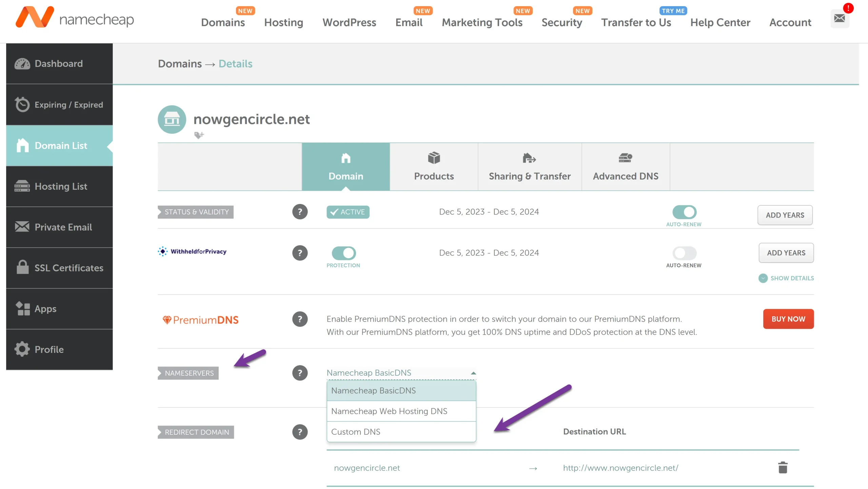The width and height of the screenshot is (868, 489).
Task: Turn off WithheldforPrivacy protection
Action: click(343, 253)
